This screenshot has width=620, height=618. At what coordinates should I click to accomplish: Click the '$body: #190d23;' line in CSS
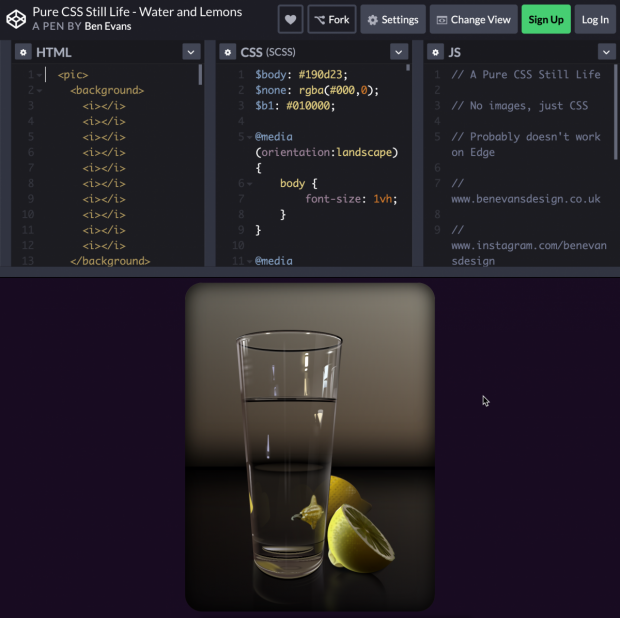pos(301,75)
